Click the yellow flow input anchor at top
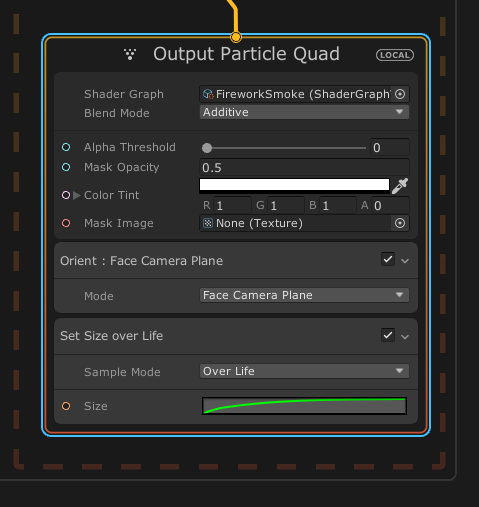 (236, 37)
